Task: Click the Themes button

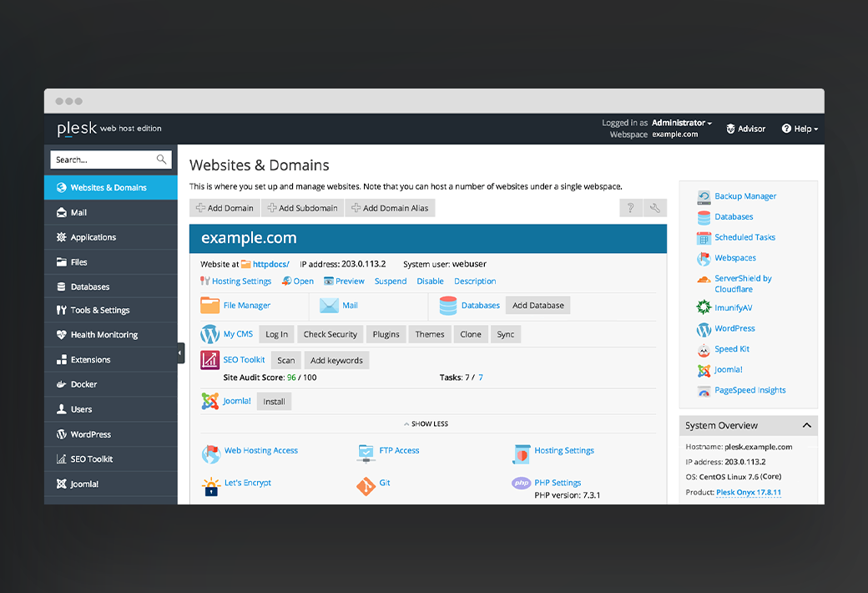Action: click(x=430, y=334)
